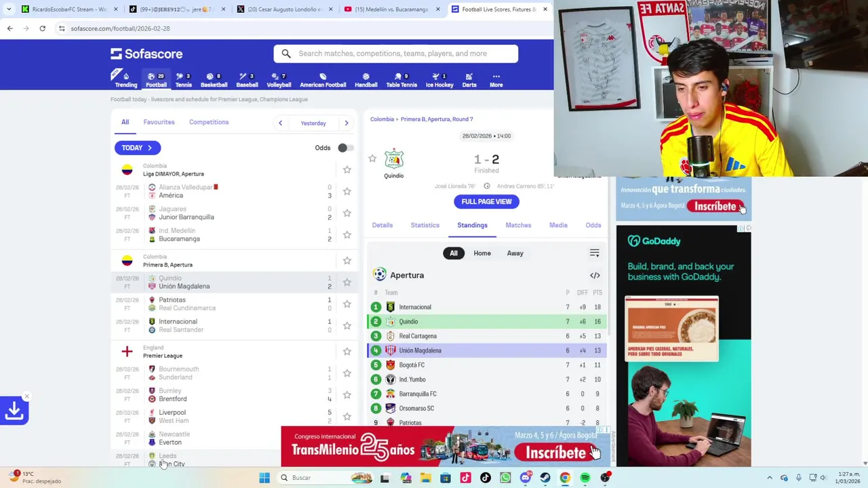Open File Explorer from the taskbar
The height and width of the screenshot is (488, 868).
(x=425, y=478)
